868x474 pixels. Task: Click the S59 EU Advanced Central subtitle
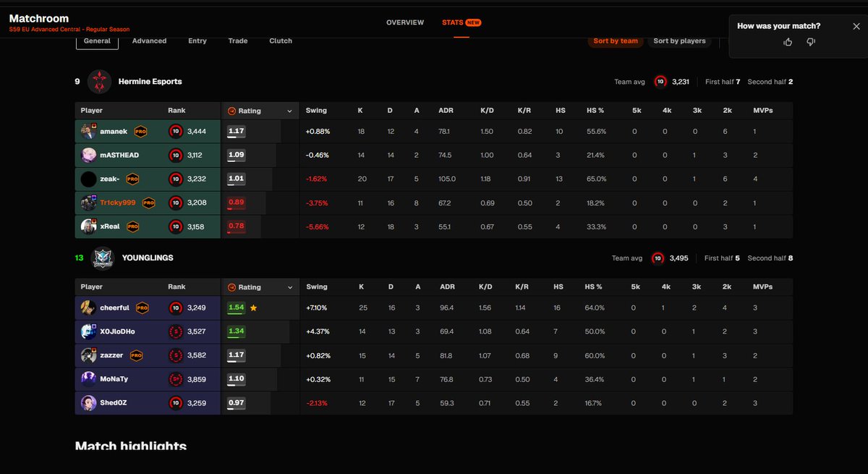69,30
